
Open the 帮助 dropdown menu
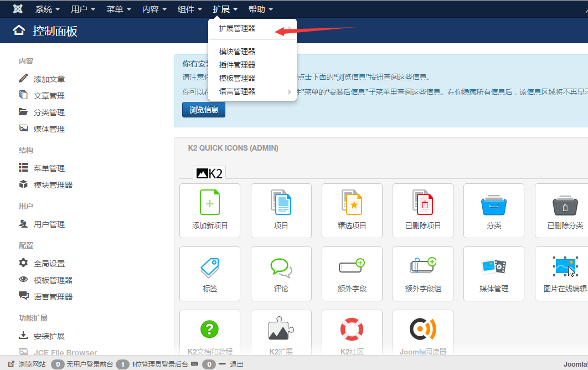260,9
